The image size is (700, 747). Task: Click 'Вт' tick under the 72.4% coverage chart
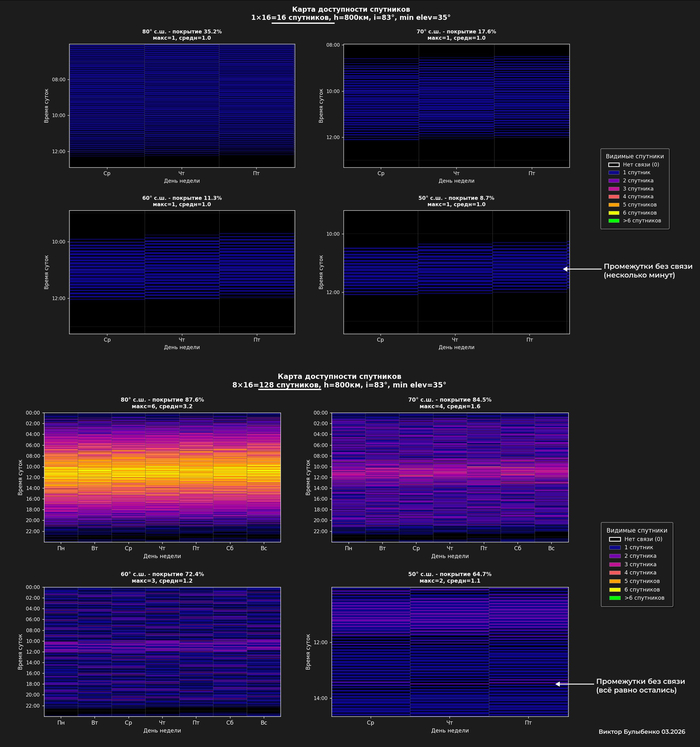(x=94, y=723)
